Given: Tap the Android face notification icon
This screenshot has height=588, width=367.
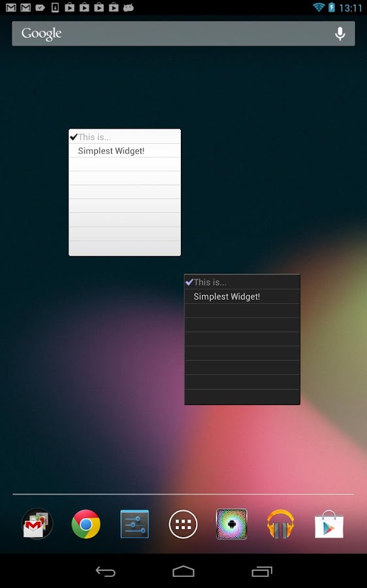Looking at the screenshot, I should click(x=128, y=7).
